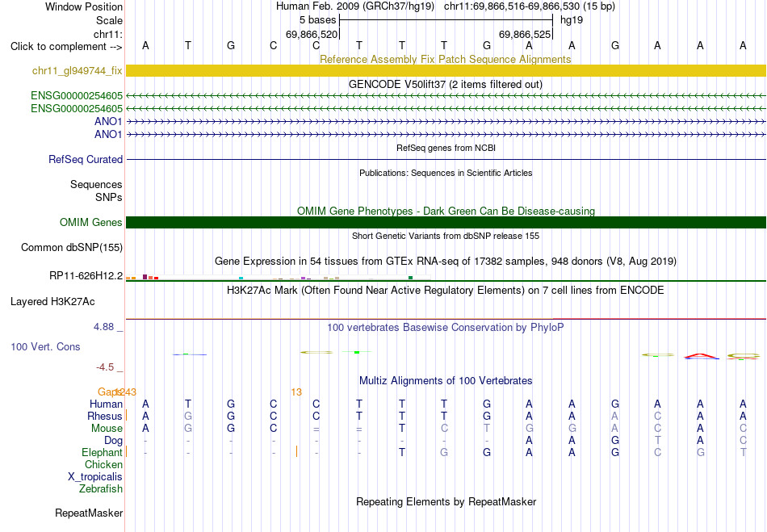Screen dimensions: 767x532
Task: Click the Layered H3K27Ac track label
Action: tap(52, 302)
